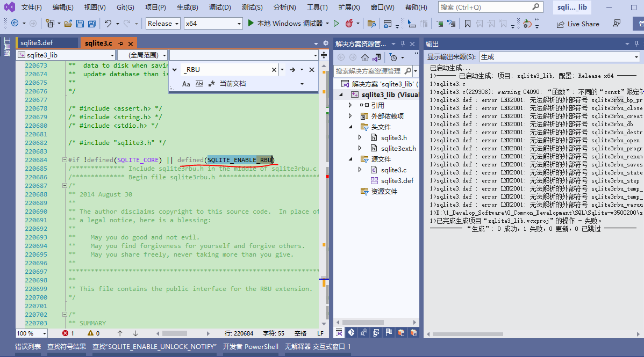644x357 pixels.
Task: Open the 错误列表 error list tab
Action: pyautogui.click(x=28, y=346)
